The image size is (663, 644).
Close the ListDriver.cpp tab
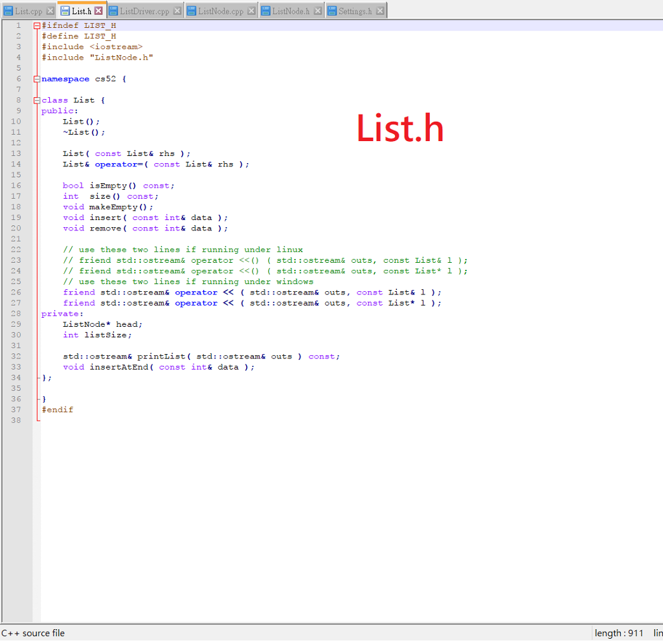[x=179, y=10]
